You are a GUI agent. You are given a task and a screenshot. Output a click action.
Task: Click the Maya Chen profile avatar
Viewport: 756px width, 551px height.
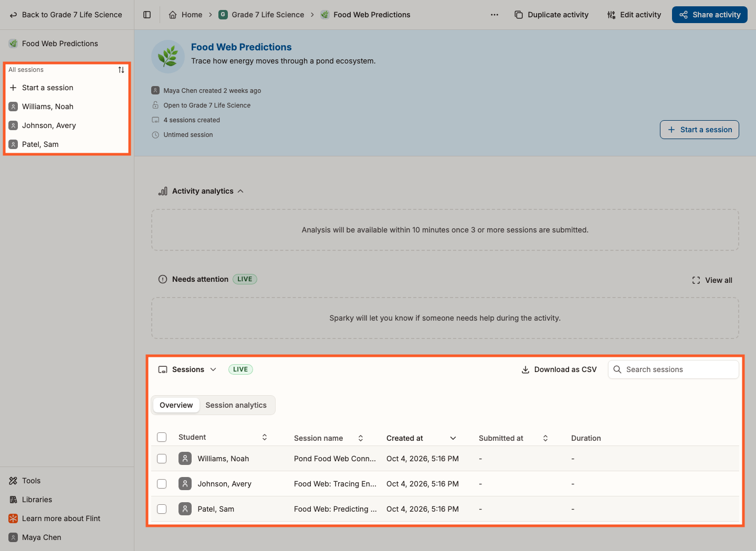[13, 537]
